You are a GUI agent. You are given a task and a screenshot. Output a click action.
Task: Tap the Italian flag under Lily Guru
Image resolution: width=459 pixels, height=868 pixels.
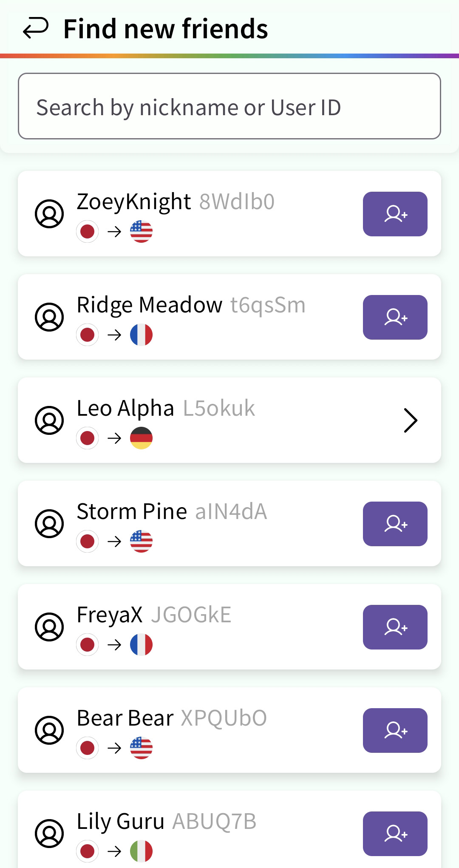coord(141,851)
